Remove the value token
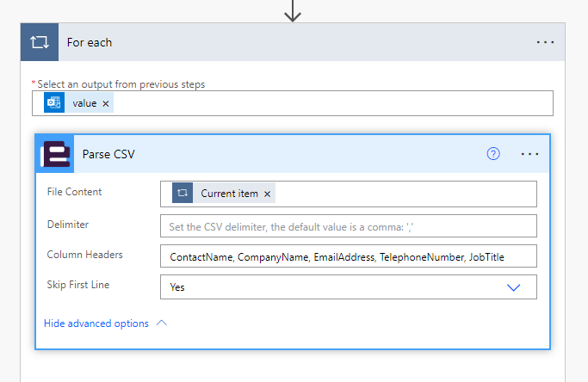Viewport: 588px width, 382px height. pyautogui.click(x=106, y=103)
